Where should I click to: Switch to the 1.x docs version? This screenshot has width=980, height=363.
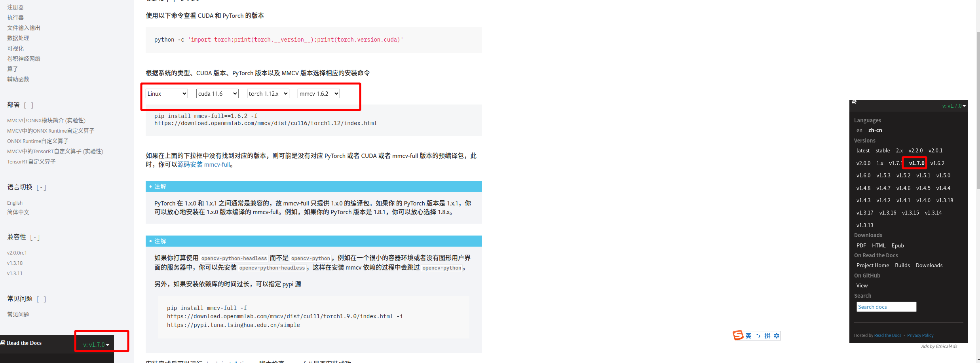880,163
